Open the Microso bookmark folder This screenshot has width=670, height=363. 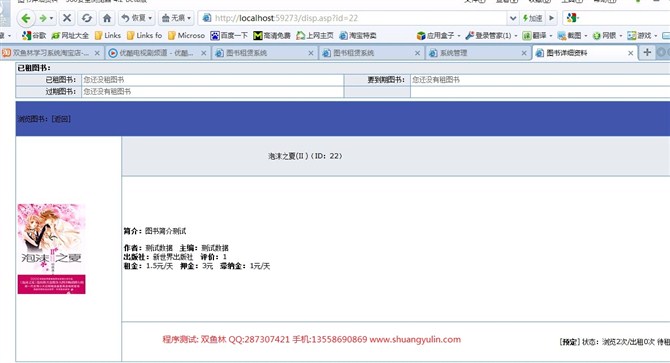pos(186,36)
